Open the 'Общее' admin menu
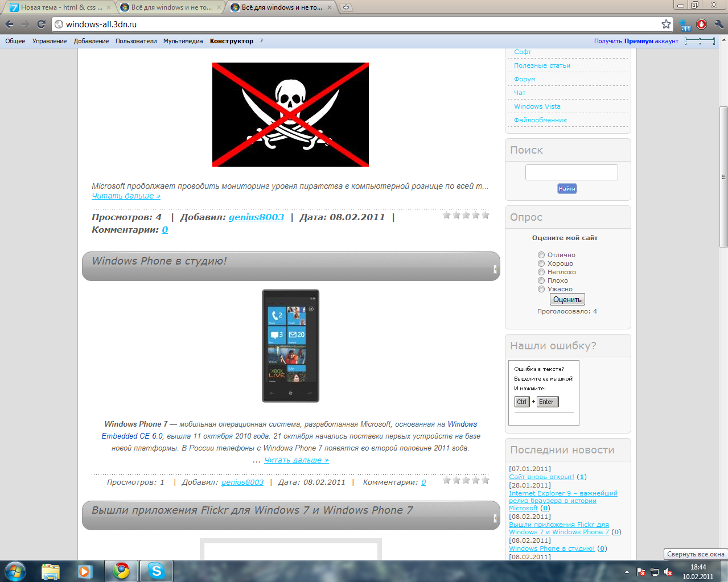The image size is (728, 582). 15,41
